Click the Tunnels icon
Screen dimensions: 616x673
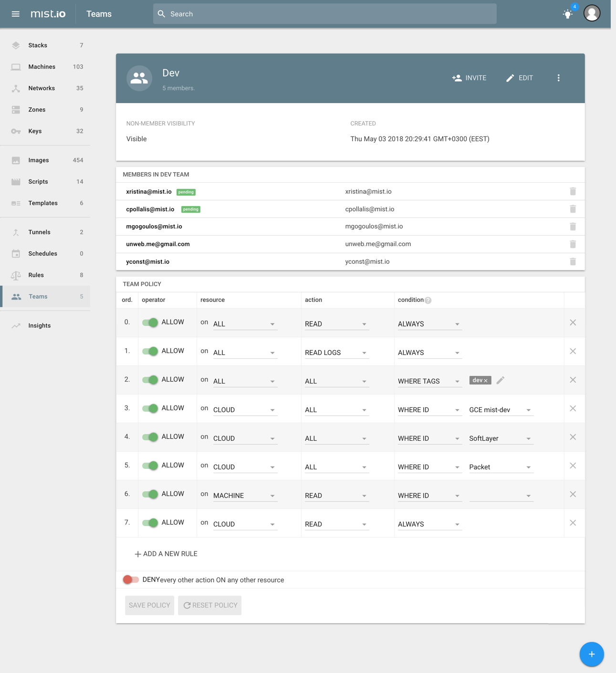pos(16,232)
